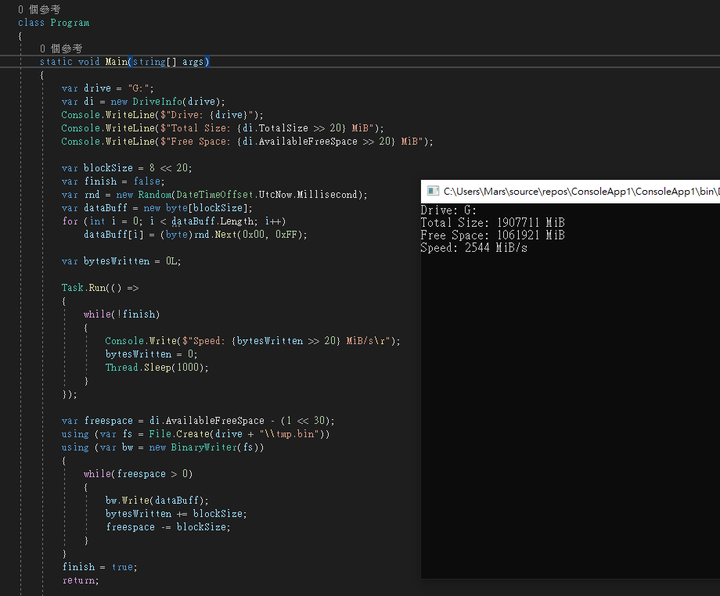Screen dimensions: 720x596
Task: Click the 'bytesWritten += blockSize;' line
Action: pyautogui.click(x=176, y=514)
